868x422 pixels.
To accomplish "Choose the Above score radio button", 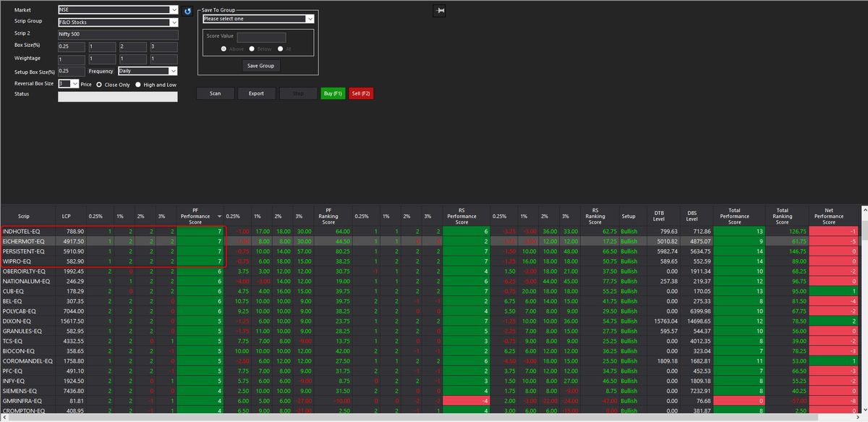I will pyautogui.click(x=224, y=48).
